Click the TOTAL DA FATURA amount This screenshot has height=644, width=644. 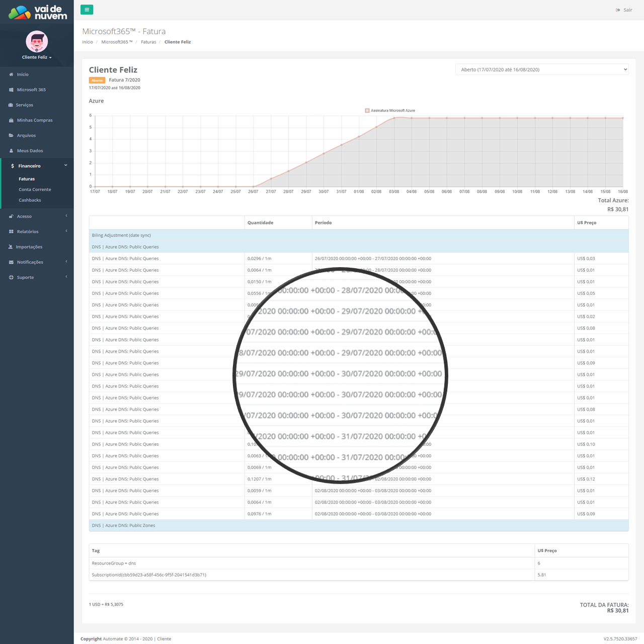618,611
